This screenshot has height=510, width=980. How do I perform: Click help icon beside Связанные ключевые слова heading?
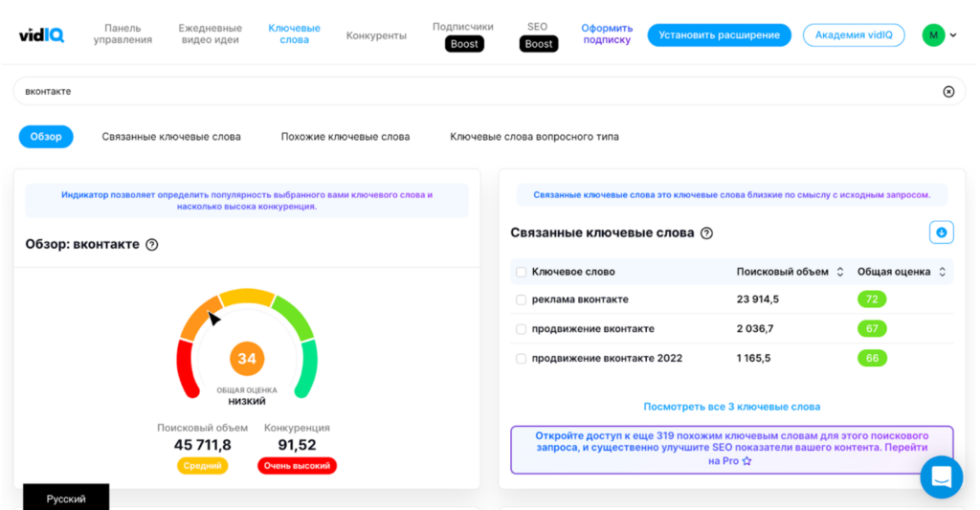pos(706,233)
